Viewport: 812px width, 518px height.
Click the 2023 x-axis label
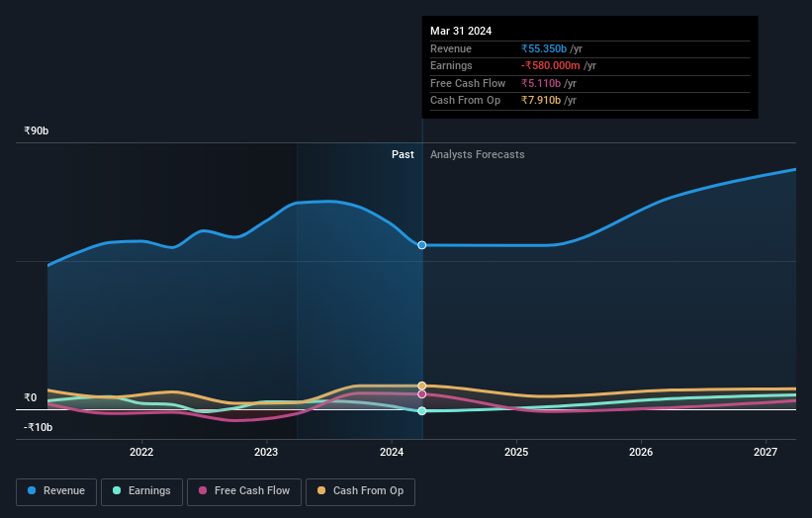pyautogui.click(x=266, y=453)
